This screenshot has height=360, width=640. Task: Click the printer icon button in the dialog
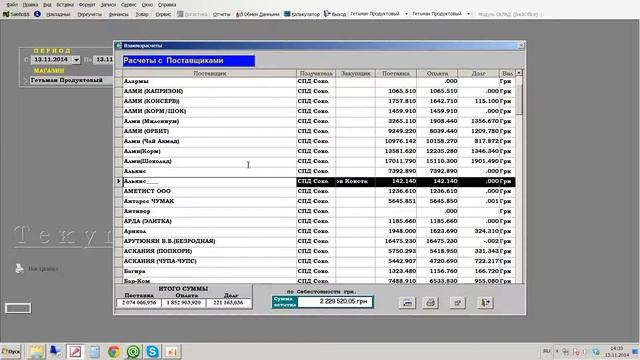[430, 302]
